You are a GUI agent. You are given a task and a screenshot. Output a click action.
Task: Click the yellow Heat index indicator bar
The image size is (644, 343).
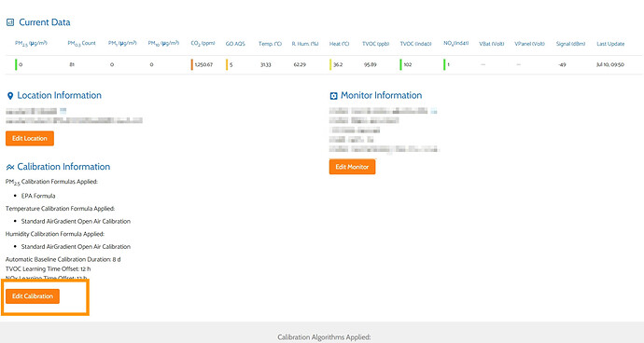330,64
